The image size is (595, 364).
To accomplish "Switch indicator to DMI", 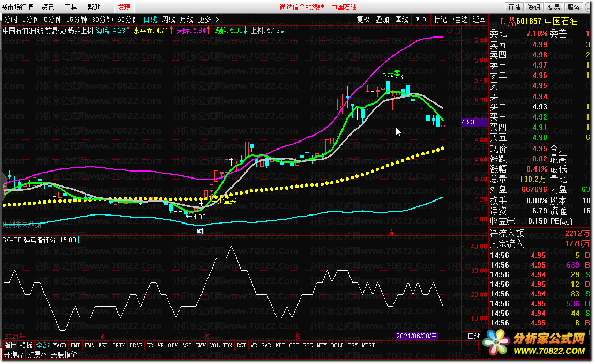I will coord(76,345).
